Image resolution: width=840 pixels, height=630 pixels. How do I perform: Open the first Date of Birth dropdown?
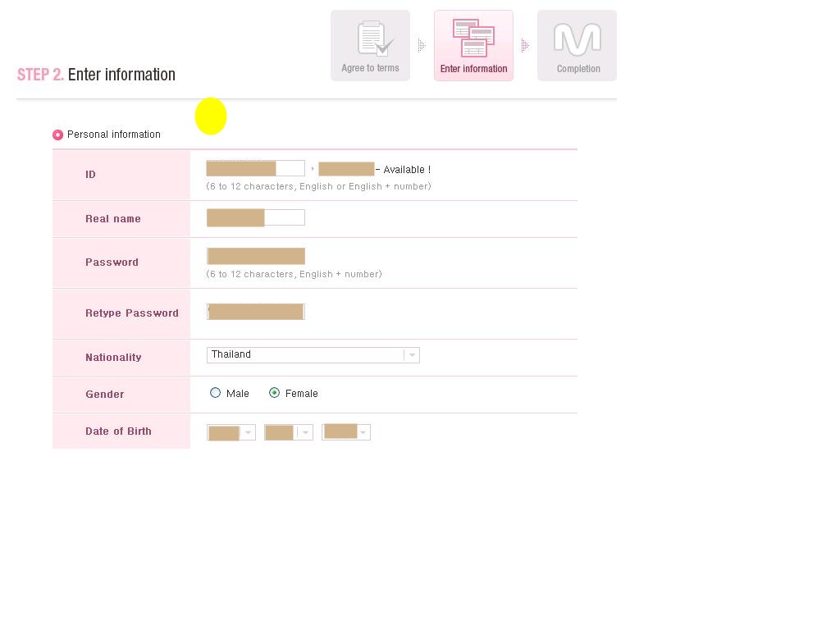(x=231, y=432)
